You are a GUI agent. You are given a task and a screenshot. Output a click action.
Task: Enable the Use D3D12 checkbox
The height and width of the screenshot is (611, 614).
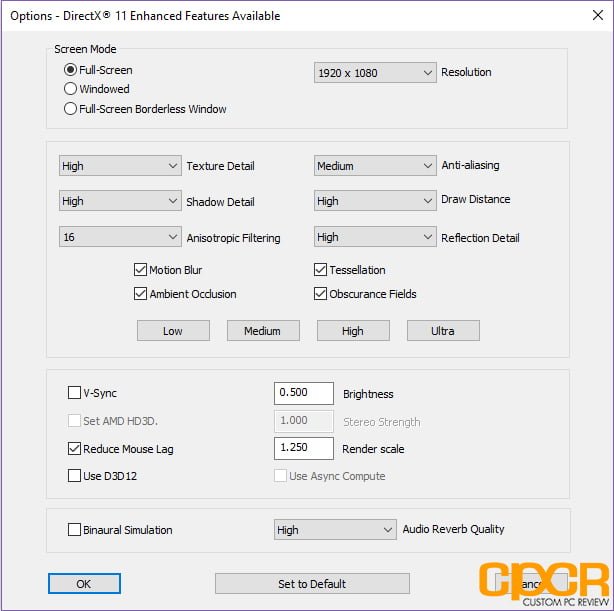point(74,475)
